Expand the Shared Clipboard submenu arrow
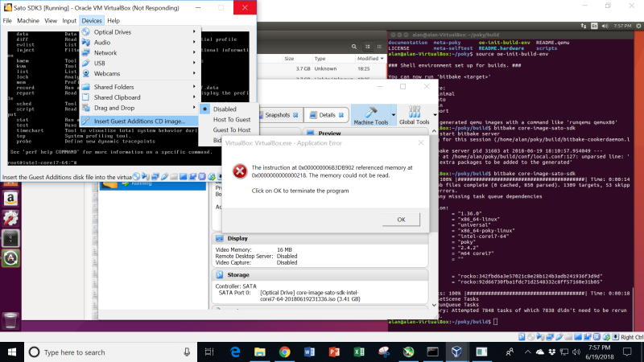Screen dimensions: 644x362 click(194, 97)
